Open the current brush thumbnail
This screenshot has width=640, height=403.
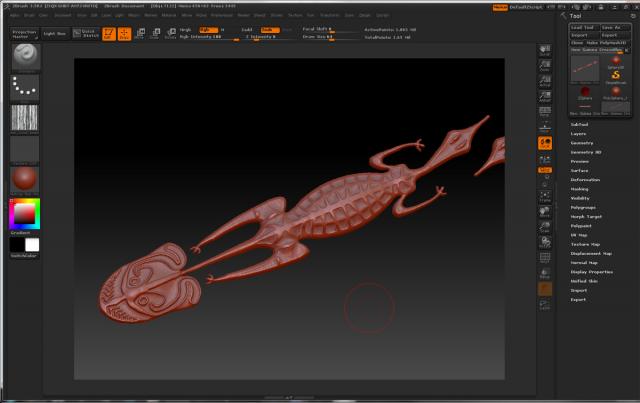pos(25,57)
